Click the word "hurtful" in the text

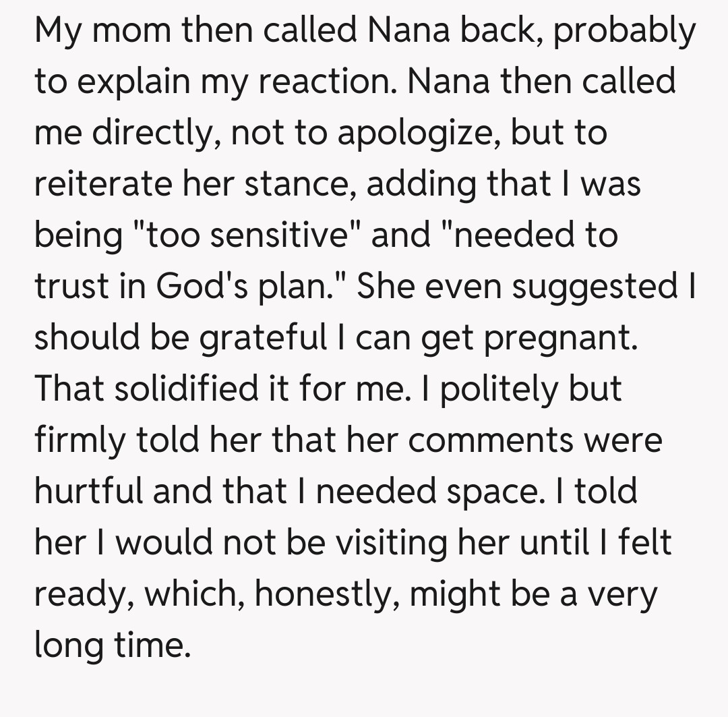[x=88, y=491]
